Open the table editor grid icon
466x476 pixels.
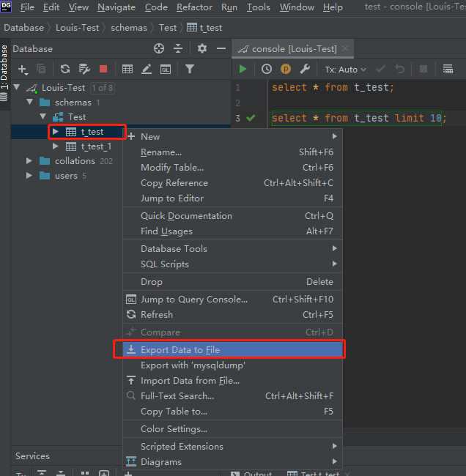[127, 70]
